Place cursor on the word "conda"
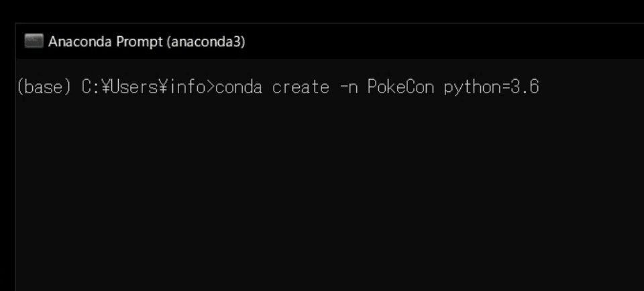Viewport: 644px width, 291px height. point(239,87)
